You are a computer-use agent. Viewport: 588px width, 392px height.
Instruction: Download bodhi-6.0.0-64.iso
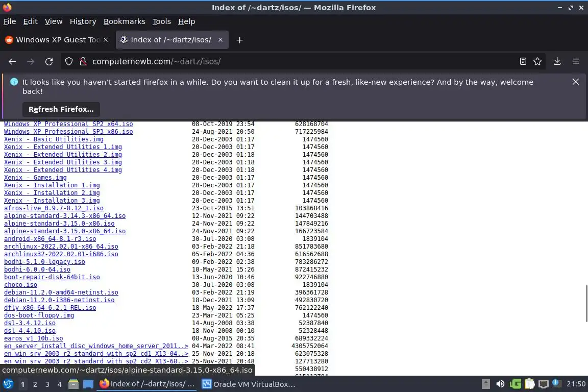tap(37, 269)
